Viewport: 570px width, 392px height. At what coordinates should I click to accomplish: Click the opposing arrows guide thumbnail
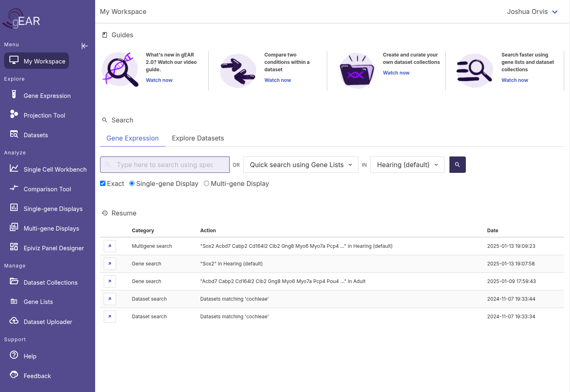tap(238, 70)
